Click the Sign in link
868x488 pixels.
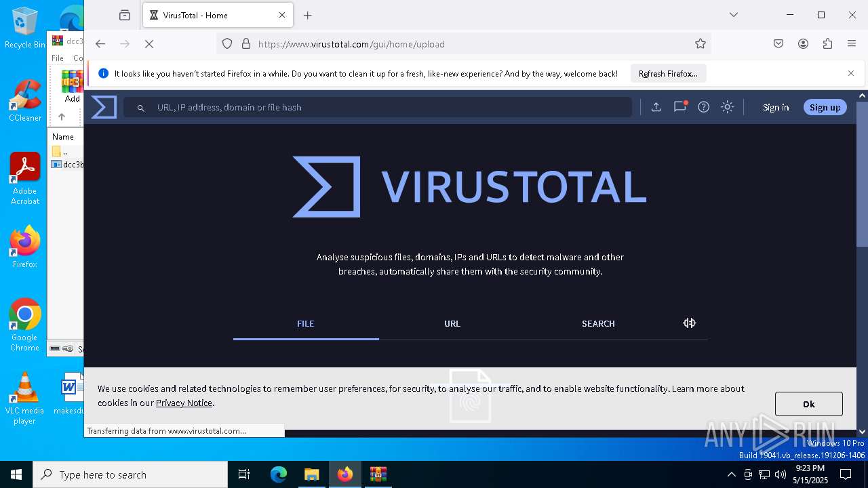point(776,107)
